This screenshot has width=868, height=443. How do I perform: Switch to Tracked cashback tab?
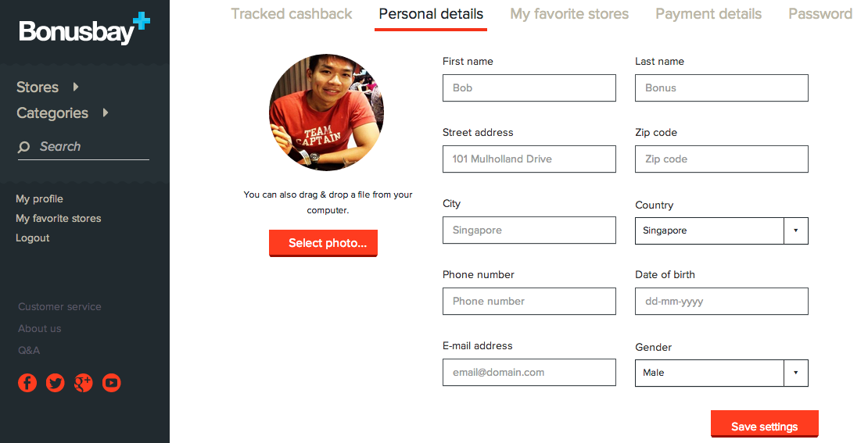pyautogui.click(x=292, y=14)
